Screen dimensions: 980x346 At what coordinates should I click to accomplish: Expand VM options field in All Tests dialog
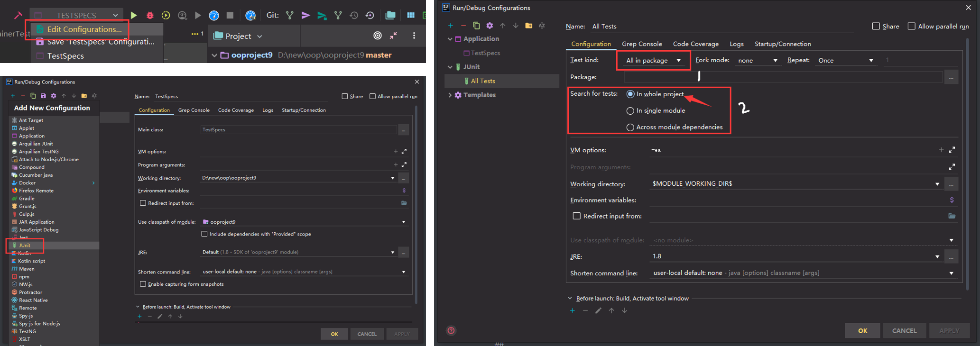point(952,150)
